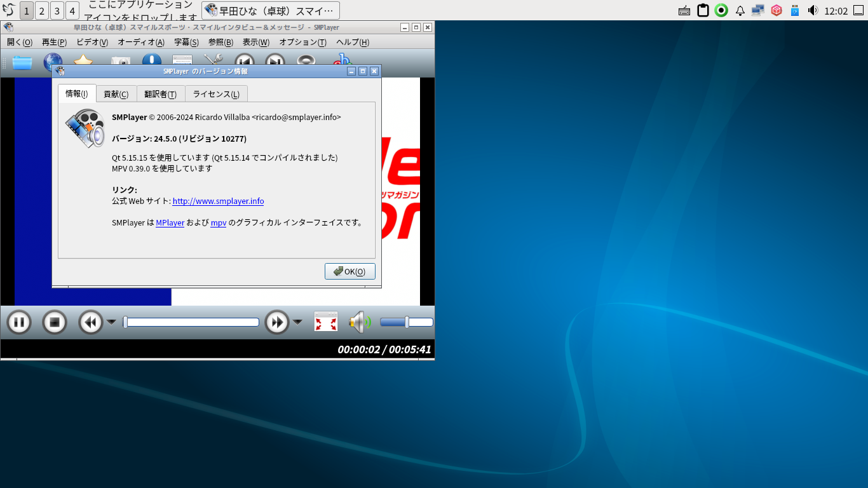Take a screenshot with the camera toolbar icon
This screenshot has height=488, width=868.
(121, 61)
